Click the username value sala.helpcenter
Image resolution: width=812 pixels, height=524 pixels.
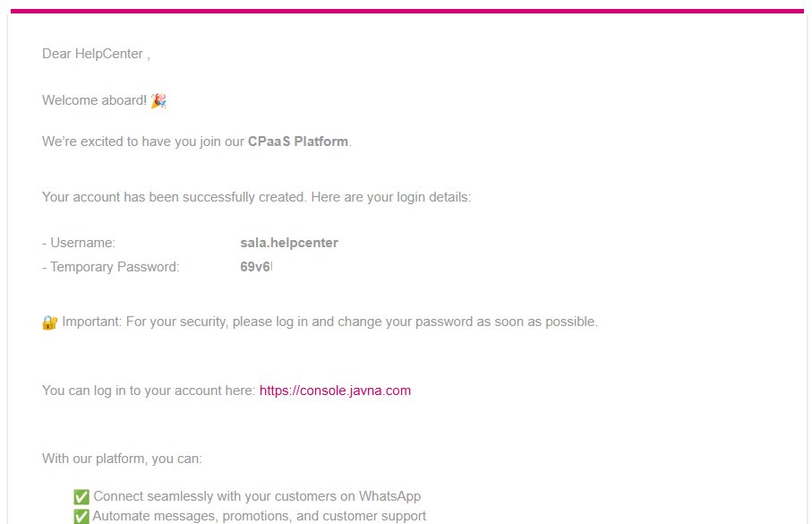[x=289, y=243]
